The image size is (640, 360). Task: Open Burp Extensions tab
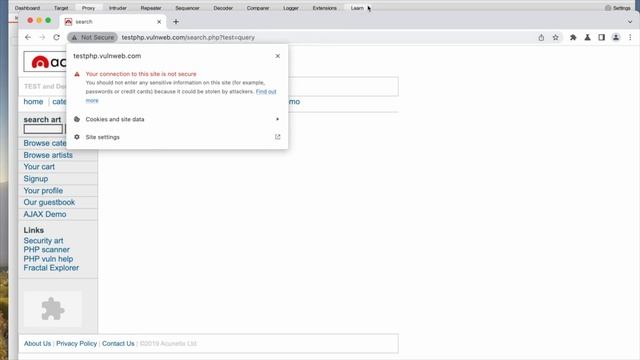point(324,8)
